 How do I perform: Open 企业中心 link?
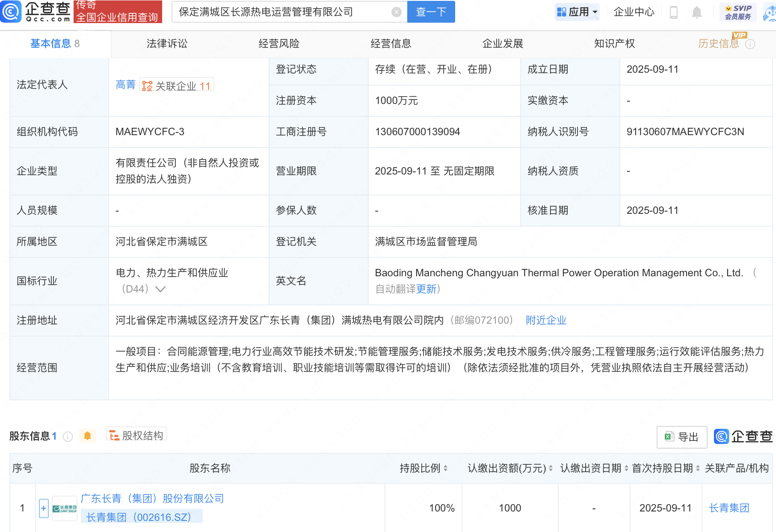(634, 12)
